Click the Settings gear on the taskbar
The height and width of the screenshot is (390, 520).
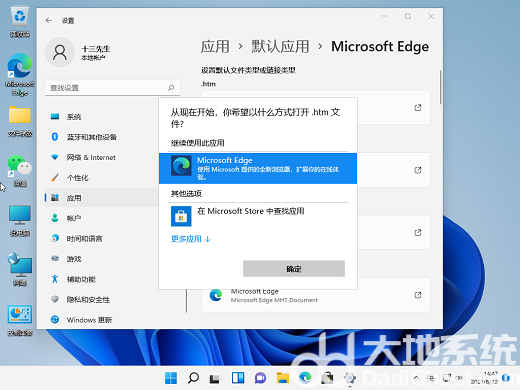[350, 378]
